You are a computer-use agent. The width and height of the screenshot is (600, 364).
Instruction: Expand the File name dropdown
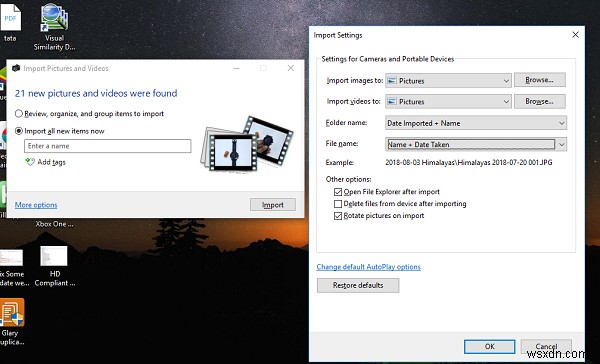click(476, 144)
